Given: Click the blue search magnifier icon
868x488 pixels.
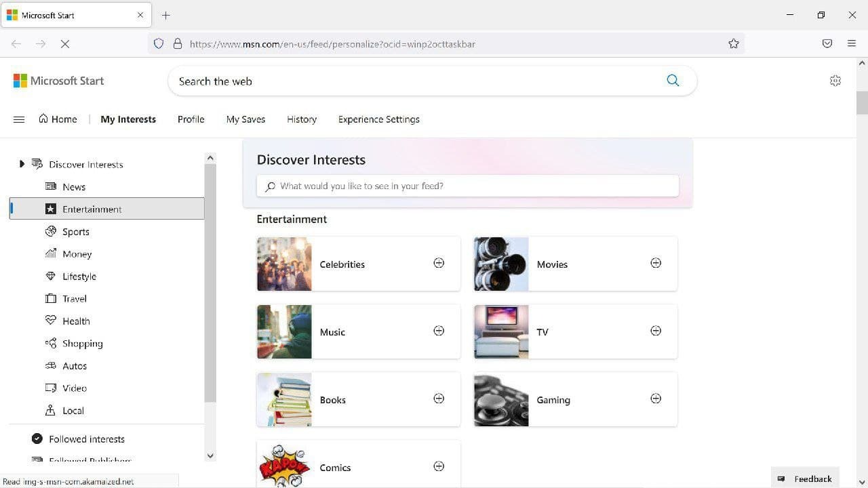Looking at the screenshot, I should coord(673,81).
